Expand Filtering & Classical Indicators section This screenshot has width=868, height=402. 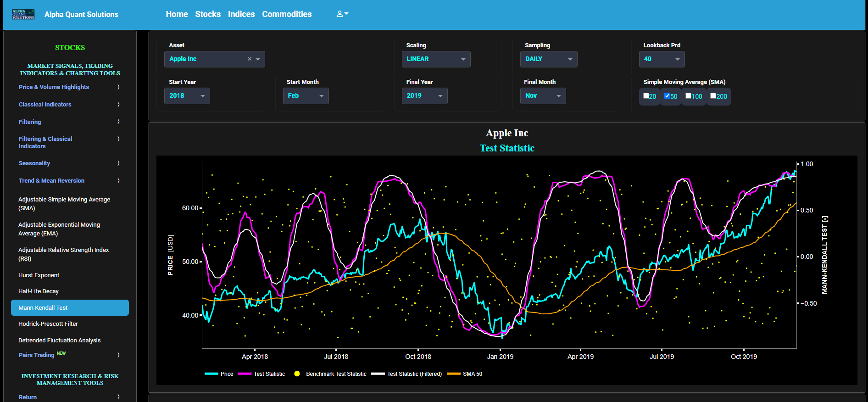(69, 143)
